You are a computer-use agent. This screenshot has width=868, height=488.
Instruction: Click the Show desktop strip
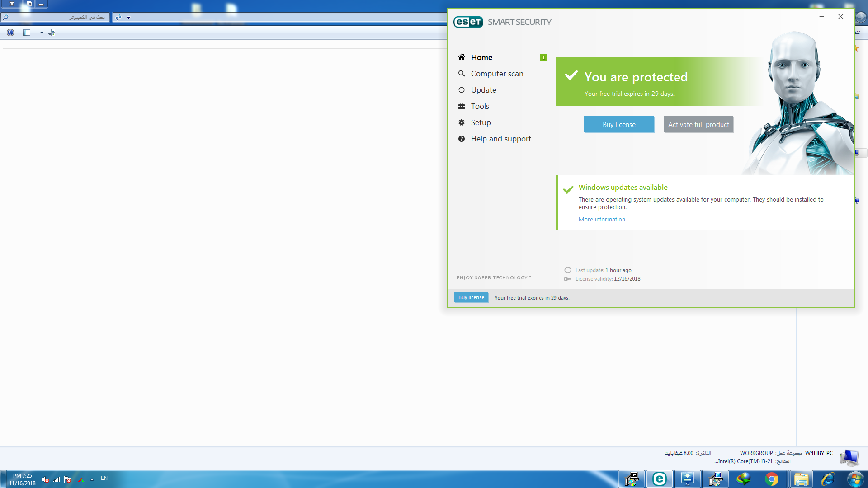(3, 479)
